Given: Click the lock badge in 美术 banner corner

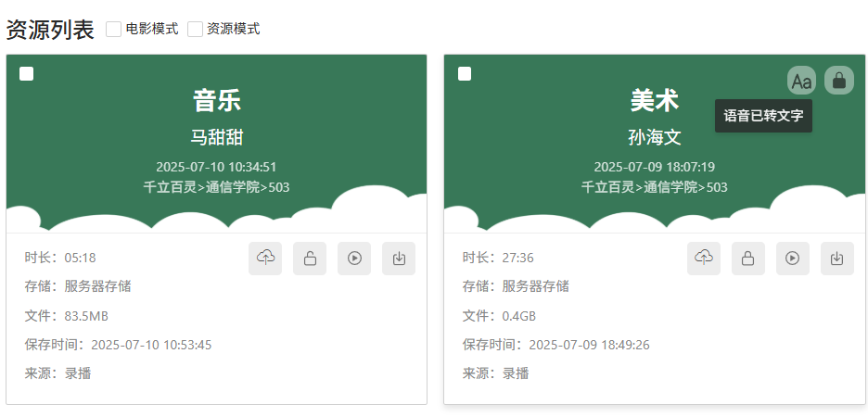Looking at the screenshot, I should 839,82.
